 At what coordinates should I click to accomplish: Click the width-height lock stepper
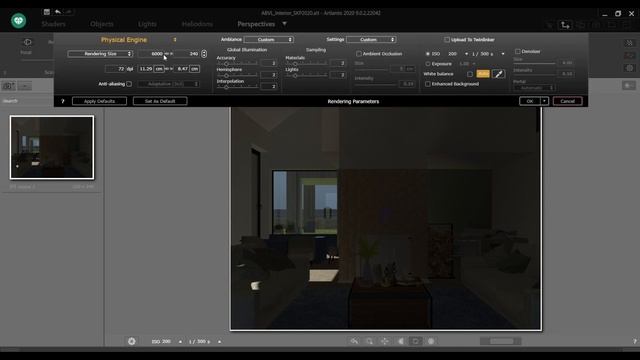pos(204,54)
